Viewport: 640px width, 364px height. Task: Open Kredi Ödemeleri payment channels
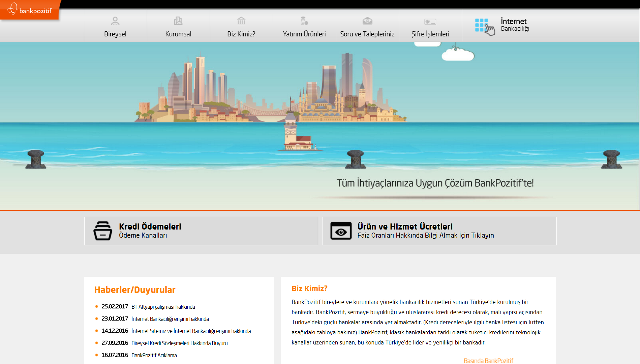[201, 231]
